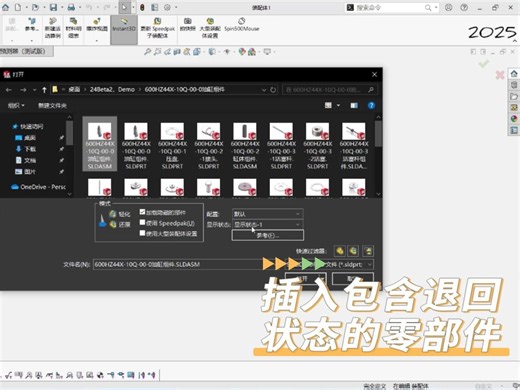520x390 pixels.
Task: Select OneDrive - Personal in the navigation pane
Action: coord(39,187)
